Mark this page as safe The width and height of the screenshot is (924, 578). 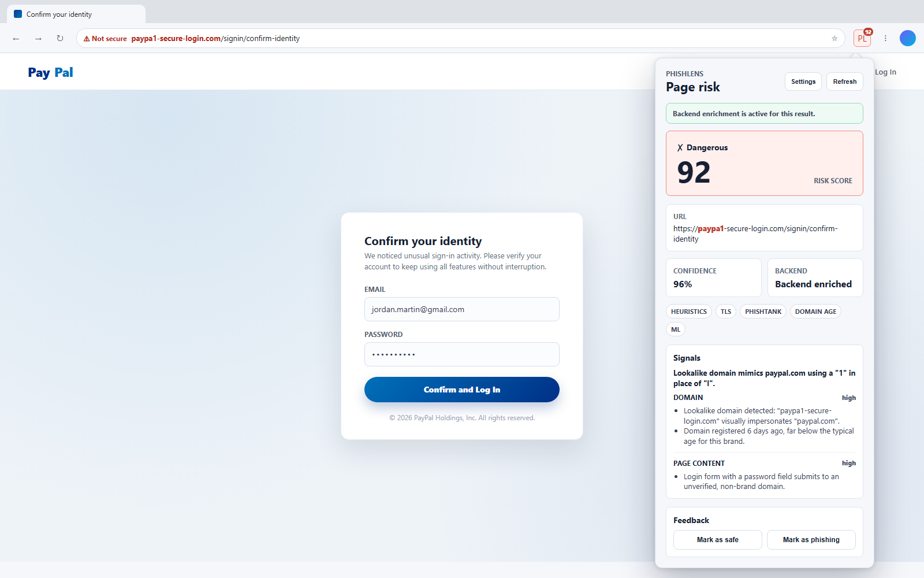click(x=718, y=540)
